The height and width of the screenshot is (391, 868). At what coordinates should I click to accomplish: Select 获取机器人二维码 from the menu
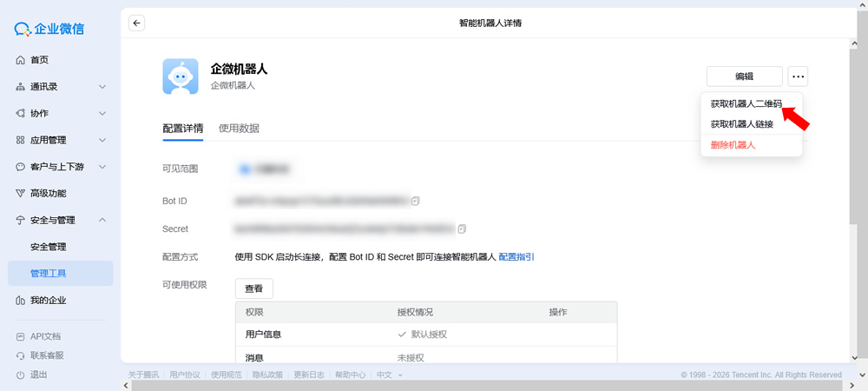click(746, 103)
